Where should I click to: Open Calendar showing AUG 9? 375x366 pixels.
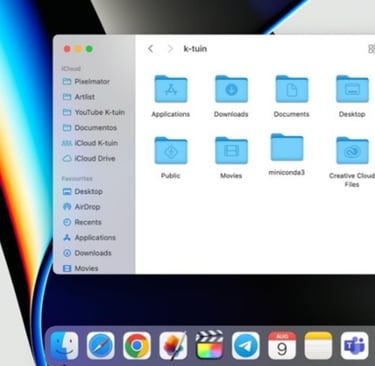point(282,346)
